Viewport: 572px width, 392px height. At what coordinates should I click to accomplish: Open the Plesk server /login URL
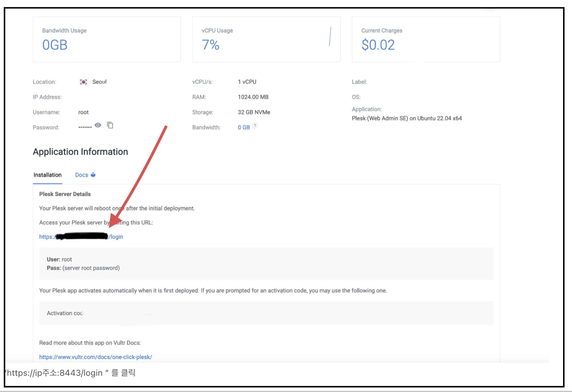(x=116, y=237)
